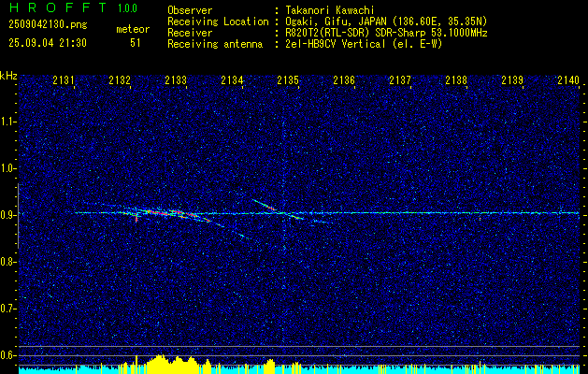Click the kHz axis unit label

pyautogui.click(x=8, y=76)
